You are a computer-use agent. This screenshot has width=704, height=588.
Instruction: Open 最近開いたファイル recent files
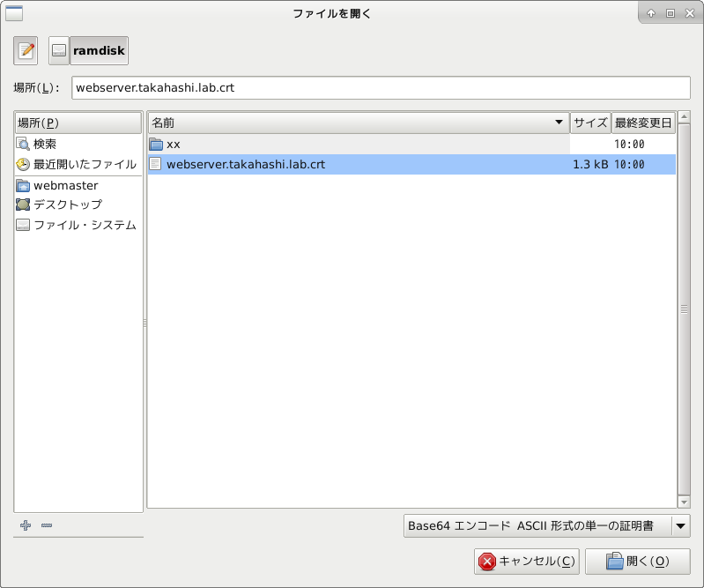(x=78, y=164)
